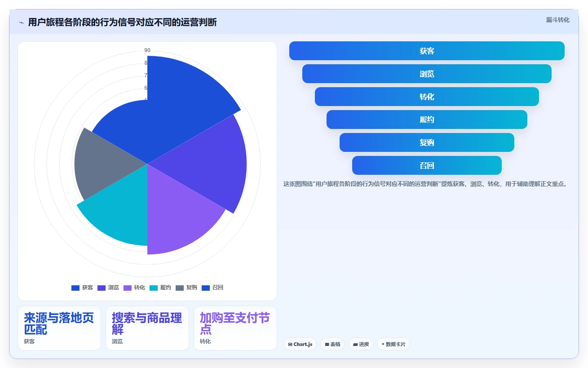Click the 进度 chip
This screenshot has width=588, height=368.
click(361, 344)
